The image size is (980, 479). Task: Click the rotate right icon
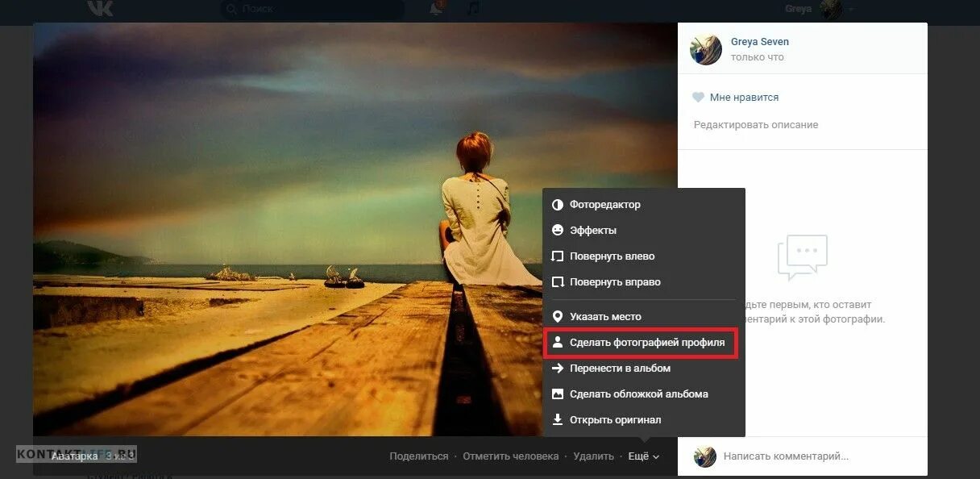click(x=557, y=282)
